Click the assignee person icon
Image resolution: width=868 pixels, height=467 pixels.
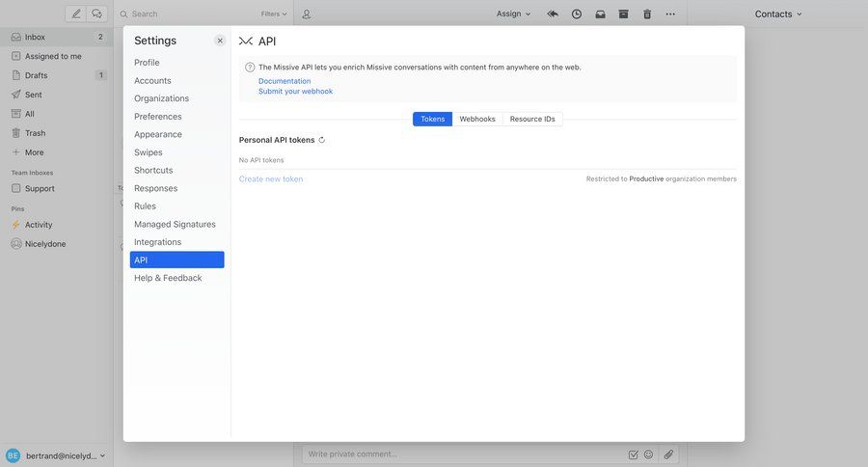pyautogui.click(x=306, y=14)
